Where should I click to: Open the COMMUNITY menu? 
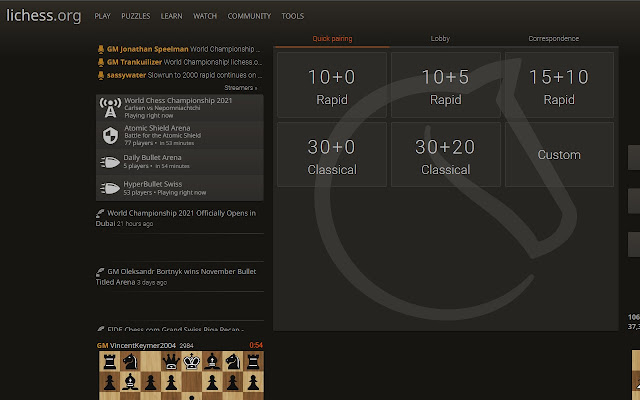coord(249,16)
